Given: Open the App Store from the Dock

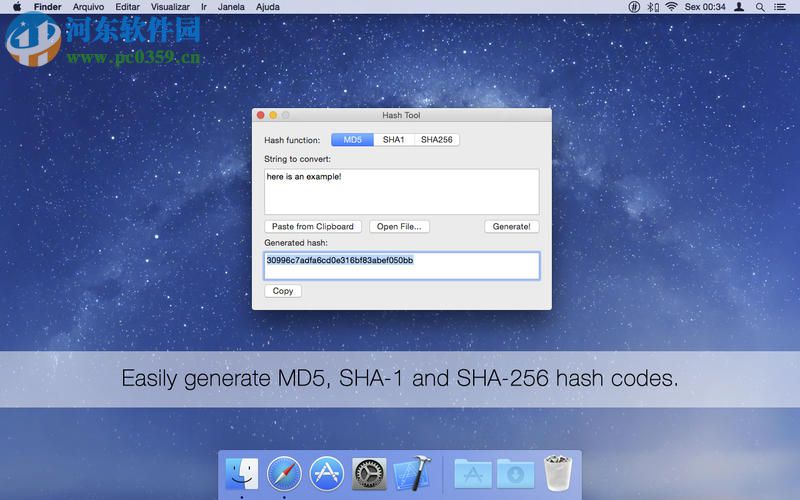Looking at the screenshot, I should pyautogui.click(x=327, y=473).
